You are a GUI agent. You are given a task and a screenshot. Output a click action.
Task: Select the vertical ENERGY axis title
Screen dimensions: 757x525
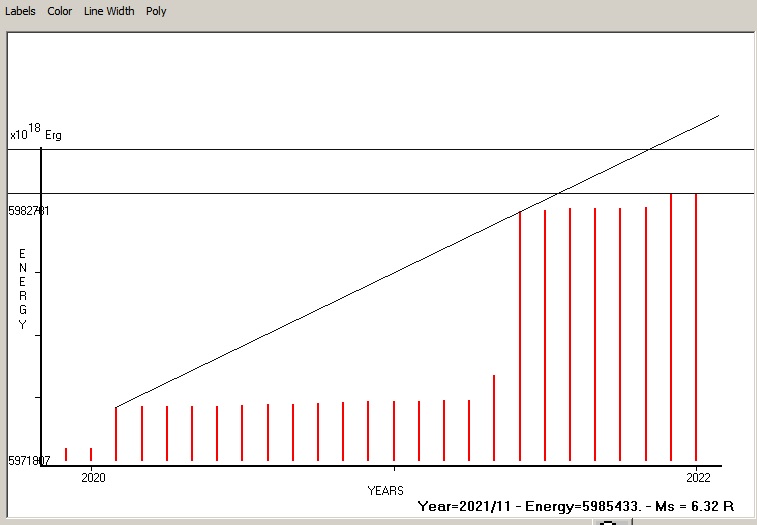click(x=22, y=290)
